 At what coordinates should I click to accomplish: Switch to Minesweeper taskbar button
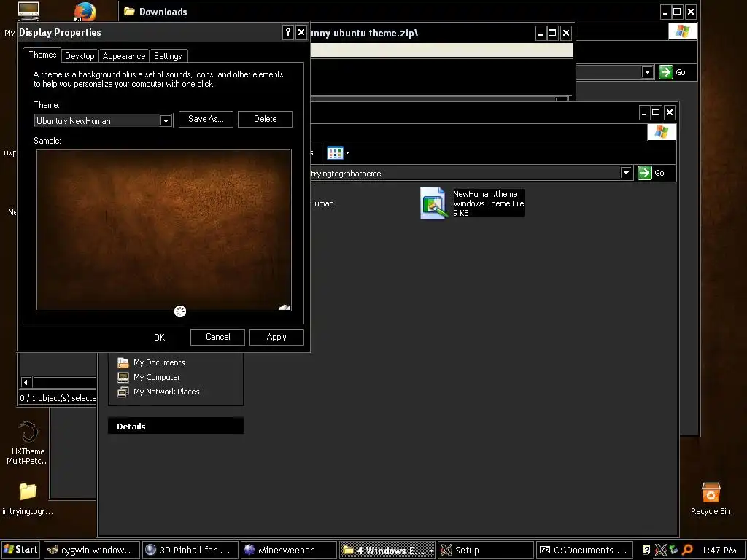(x=289, y=550)
